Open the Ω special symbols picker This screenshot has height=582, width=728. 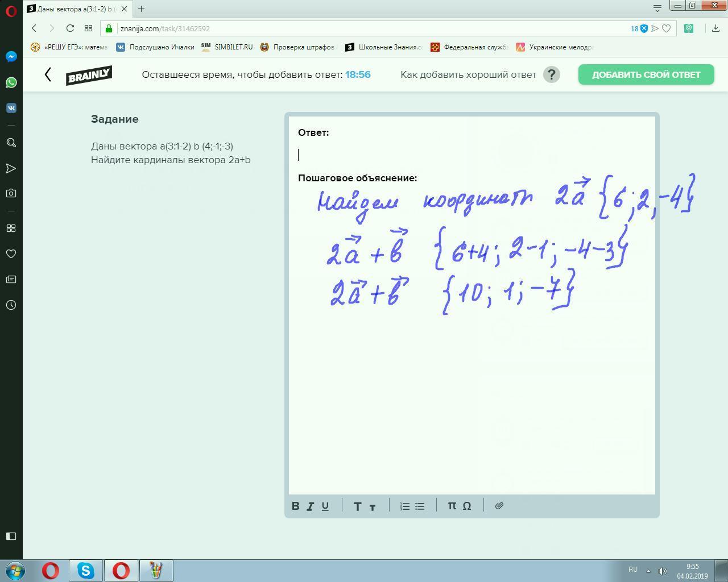[x=467, y=506]
